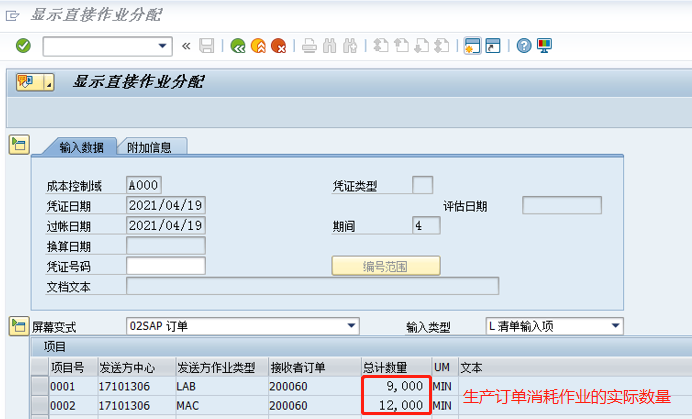
Task: Click the 发送方作业类型 column header
Action: click(222, 367)
